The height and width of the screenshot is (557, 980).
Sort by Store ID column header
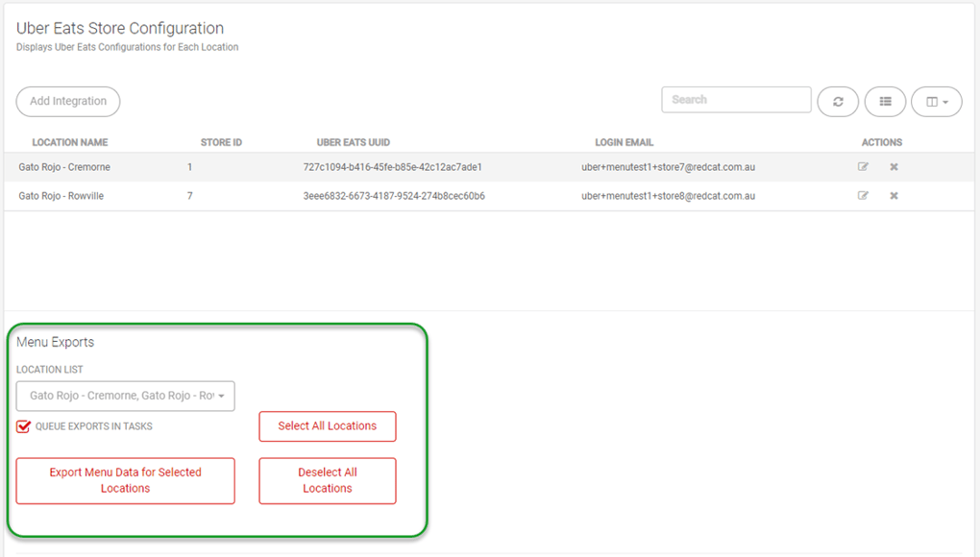pos(221,142)
